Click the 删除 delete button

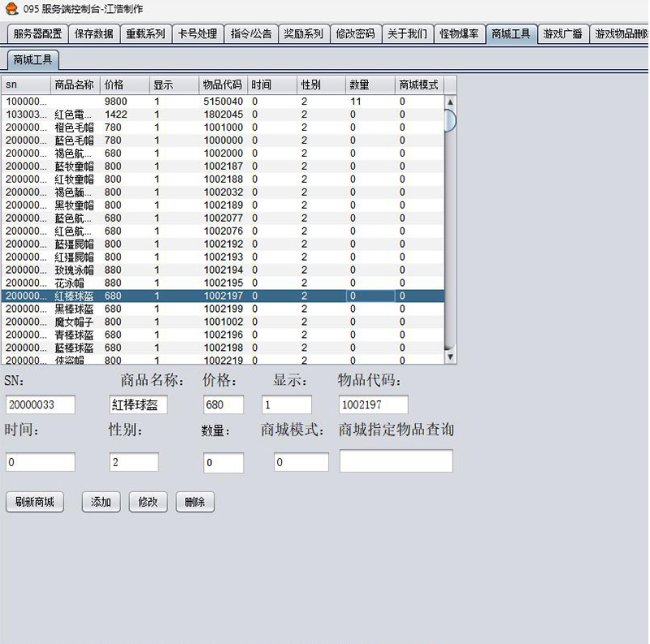[x=195, y=502]
